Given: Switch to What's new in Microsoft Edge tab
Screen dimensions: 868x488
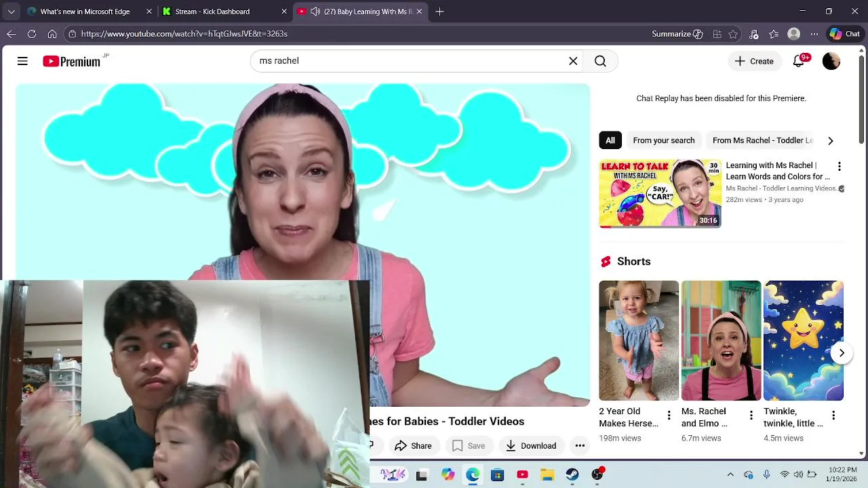Looking at the screenshot, I should click(x=85, y=12).
